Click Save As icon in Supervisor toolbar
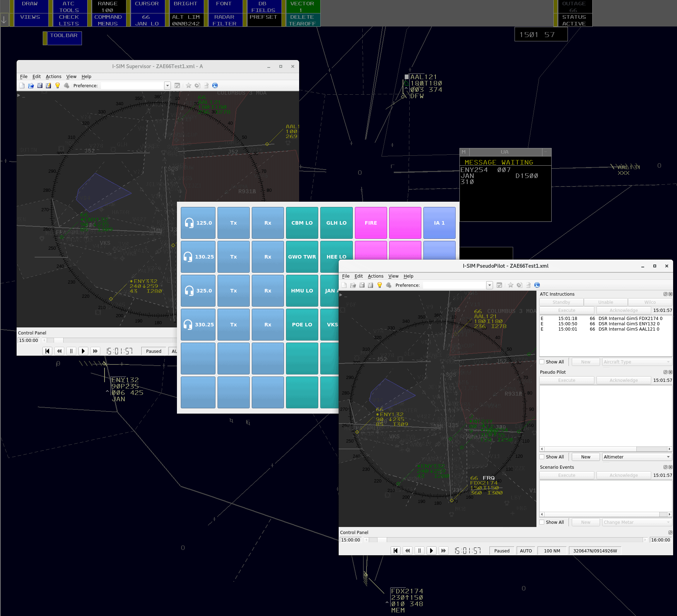Screen dimensions: 677x616 [x=48, y=85]
